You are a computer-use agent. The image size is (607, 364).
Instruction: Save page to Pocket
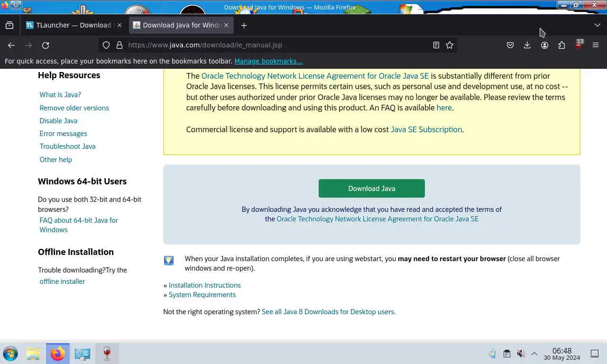coord(510,45)
